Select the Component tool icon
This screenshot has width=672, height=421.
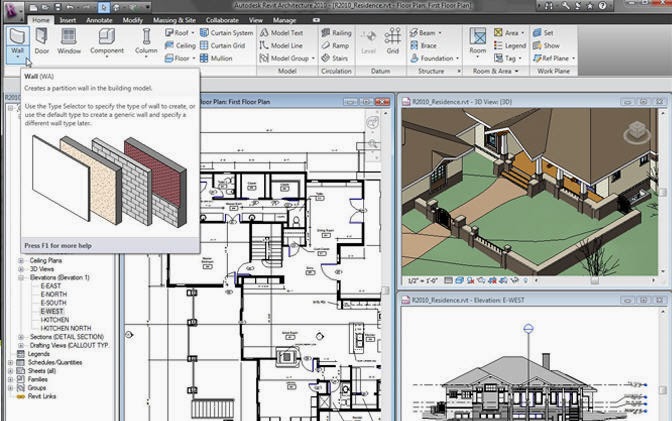pos(107,36)
